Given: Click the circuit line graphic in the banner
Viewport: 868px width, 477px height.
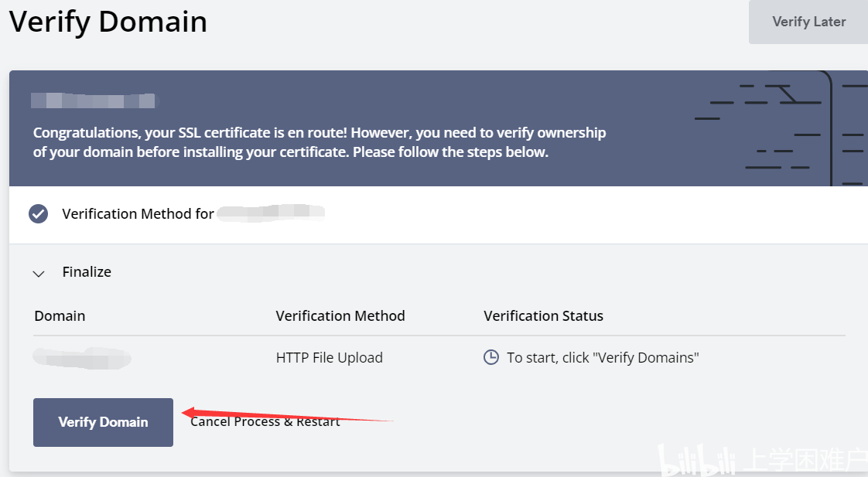Looking at the screenshot, I should [x=781, y=128].
